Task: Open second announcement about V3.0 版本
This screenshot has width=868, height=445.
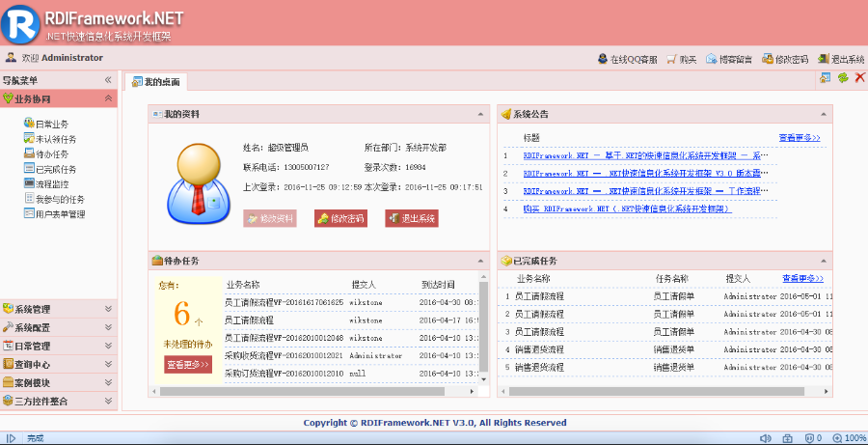Action: tap(646, 173)
